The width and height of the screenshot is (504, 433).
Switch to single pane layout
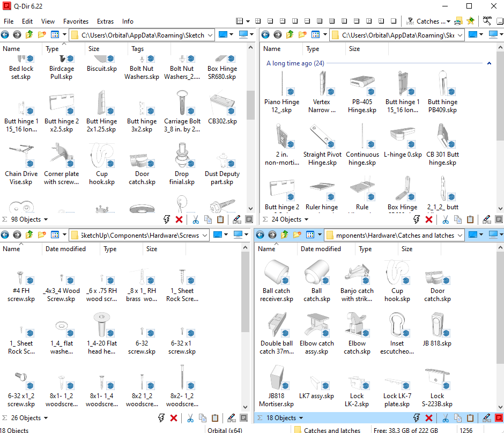[x=394, y=21]
